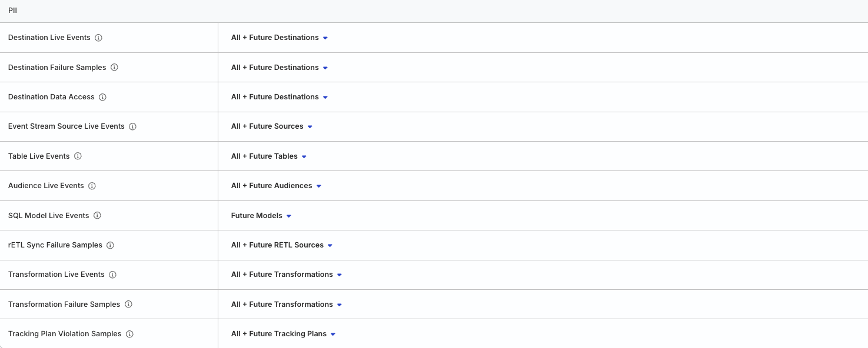Show info for Event Stream Source Live Events
The height and width of the screenshot is (348, 868).
pyautogui.click(x=132, y=126)
